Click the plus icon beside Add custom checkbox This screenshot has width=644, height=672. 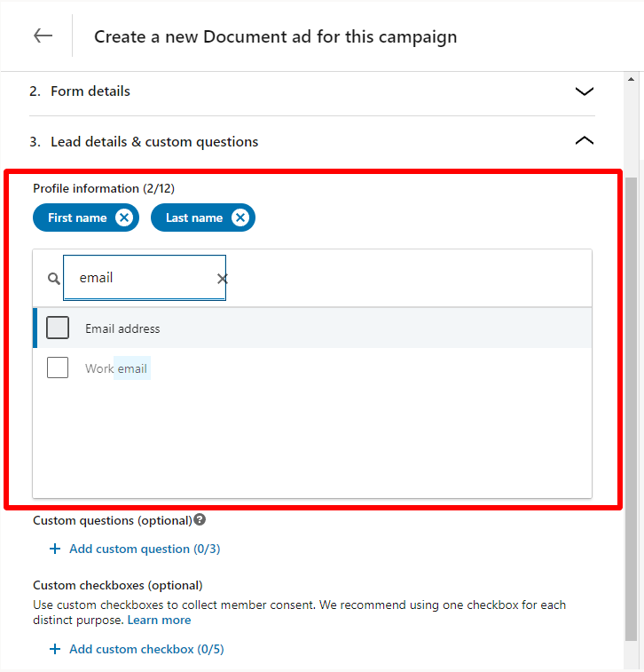pos(55,649)
